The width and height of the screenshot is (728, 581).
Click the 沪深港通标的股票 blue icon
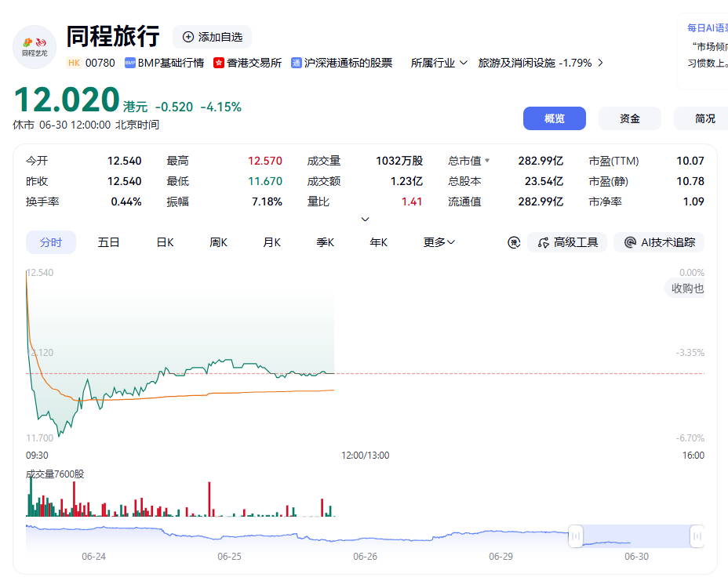coord(297,63)
